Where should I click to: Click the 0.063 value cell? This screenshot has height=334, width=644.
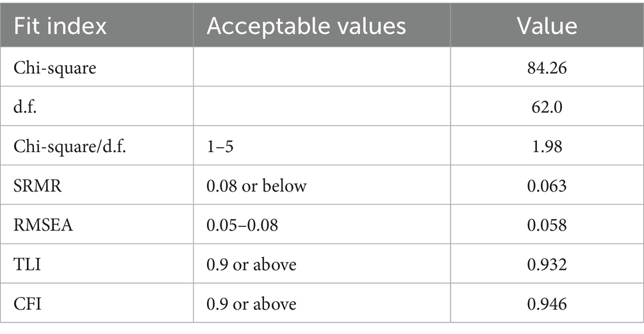point(547,185)
